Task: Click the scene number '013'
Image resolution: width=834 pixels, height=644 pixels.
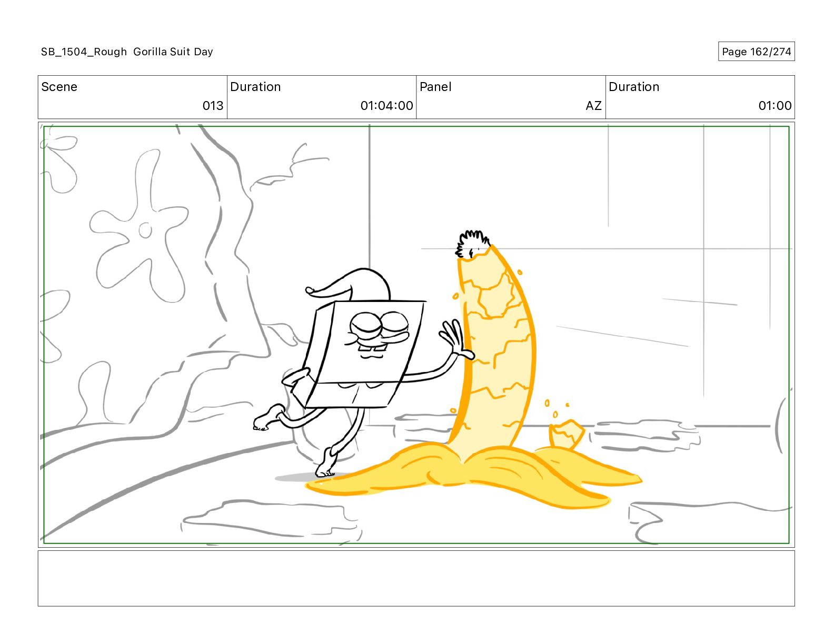Action: pos(213,106)
